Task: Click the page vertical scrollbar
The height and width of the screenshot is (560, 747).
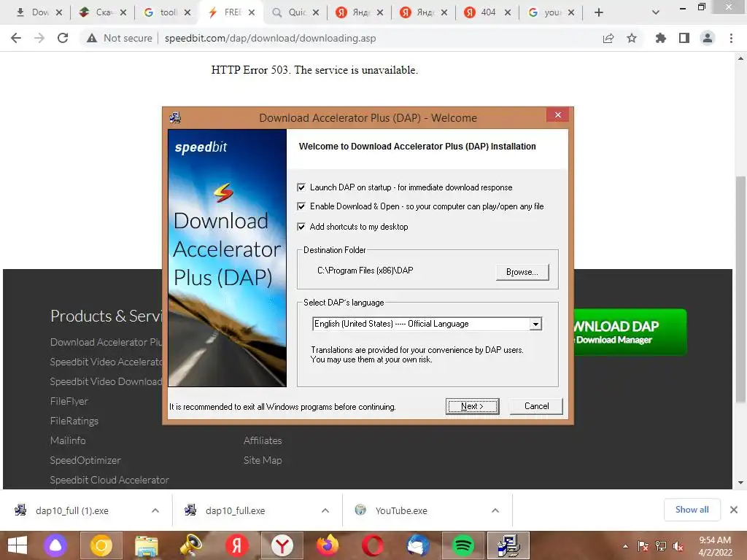Action: pyautogui.click(x=740, y=289)
